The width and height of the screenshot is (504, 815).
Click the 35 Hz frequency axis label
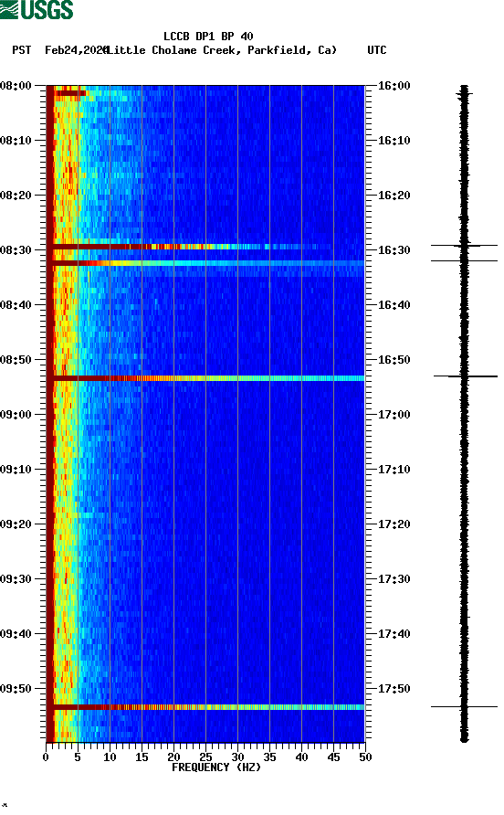(269, 757)
